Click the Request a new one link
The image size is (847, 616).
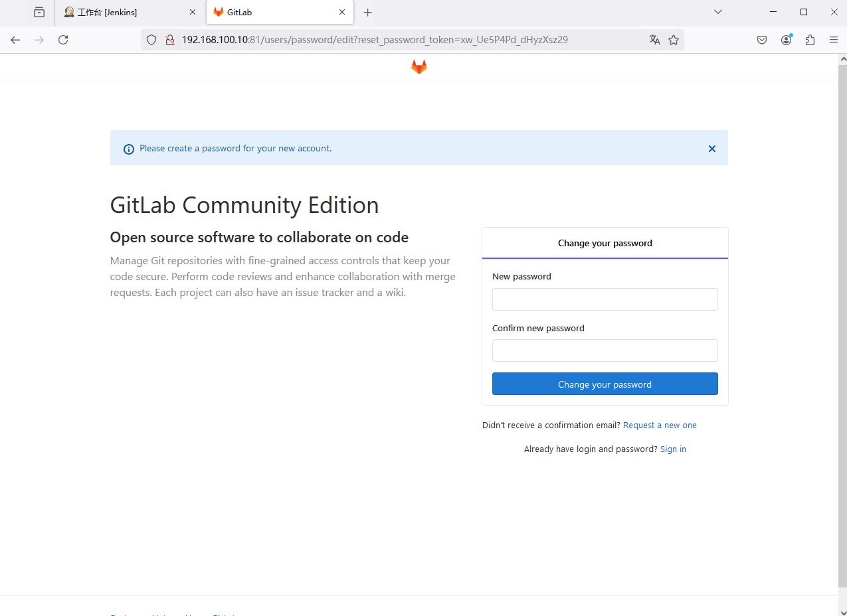click(x=660, y=425)
